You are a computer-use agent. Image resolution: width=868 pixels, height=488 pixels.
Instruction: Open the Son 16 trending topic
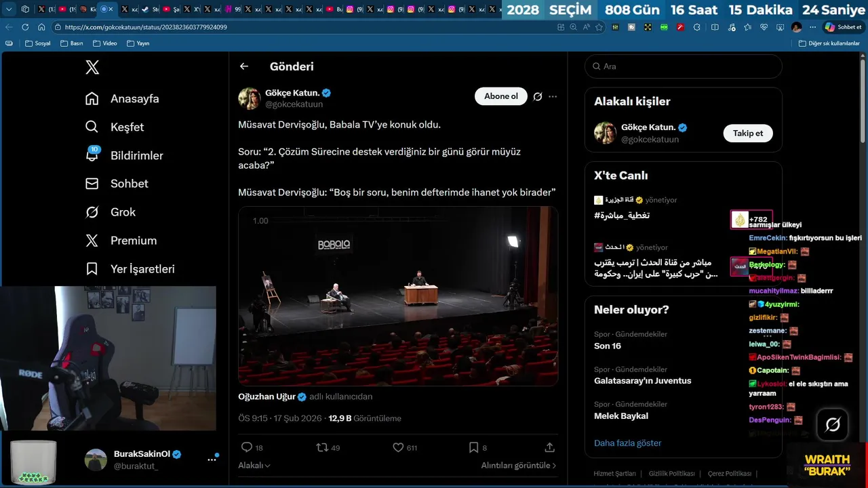pyautogui.click(x=608, y=346)
